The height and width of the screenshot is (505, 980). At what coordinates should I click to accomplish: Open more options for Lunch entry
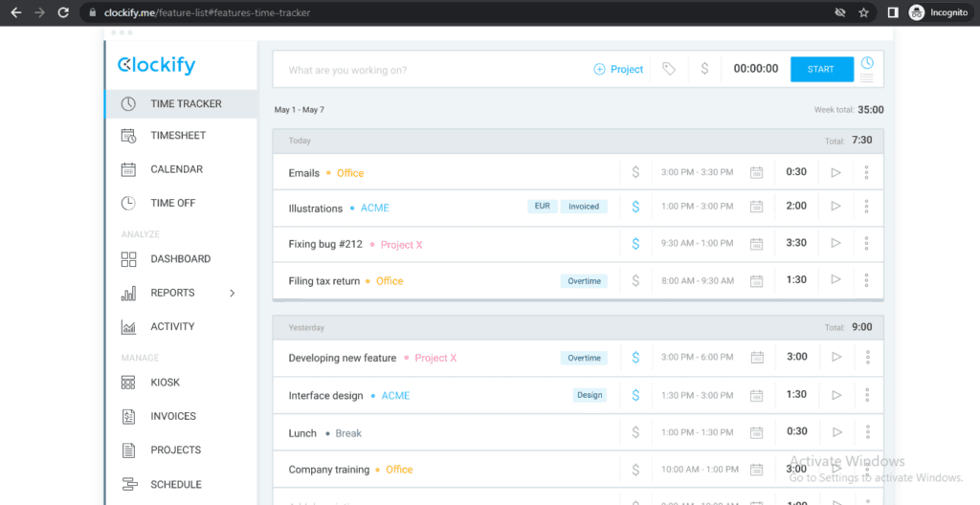click(x=866, y=432)
